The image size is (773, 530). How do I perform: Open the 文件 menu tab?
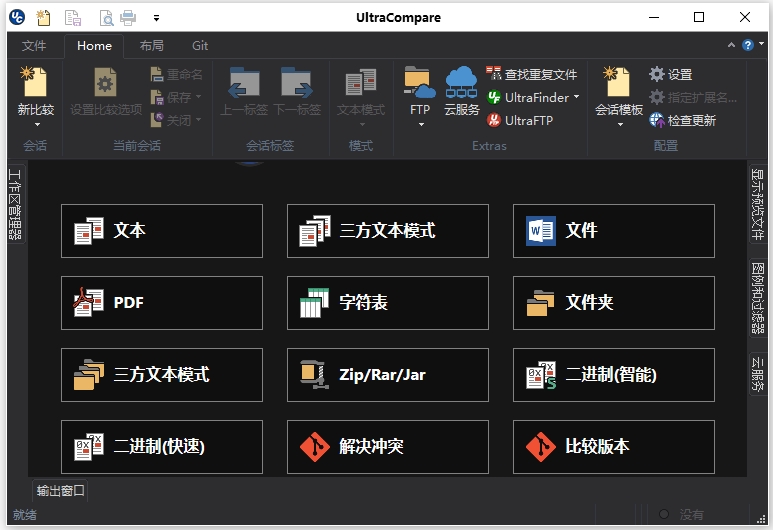point(34,46)
